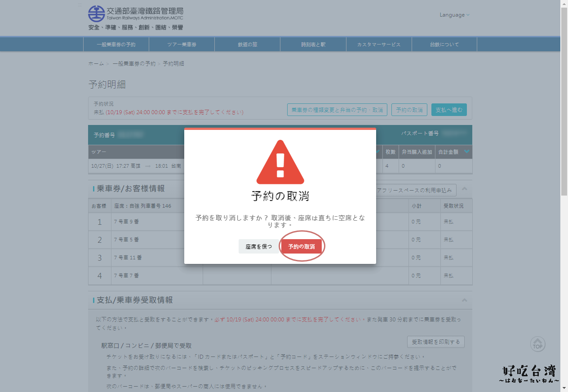Image resolution: width=568 pixels, height=392 pixels.
Task: Expand the 合計金額 column arrow
Action: (467, 152)
